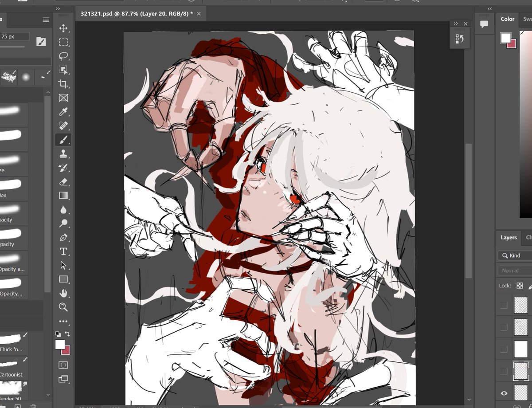The image size is (532, 408).
Task: Close the 321321.psd document tab
Action: coord(199,14)
